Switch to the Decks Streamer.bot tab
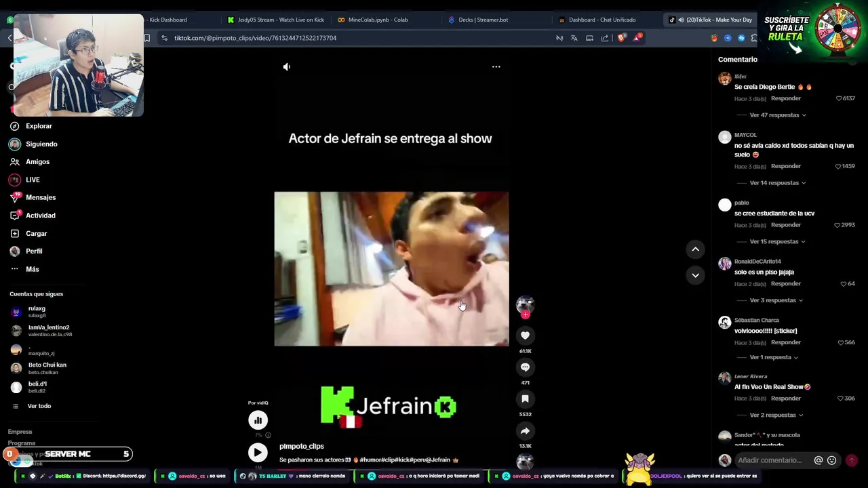 [x=483, y=20]
